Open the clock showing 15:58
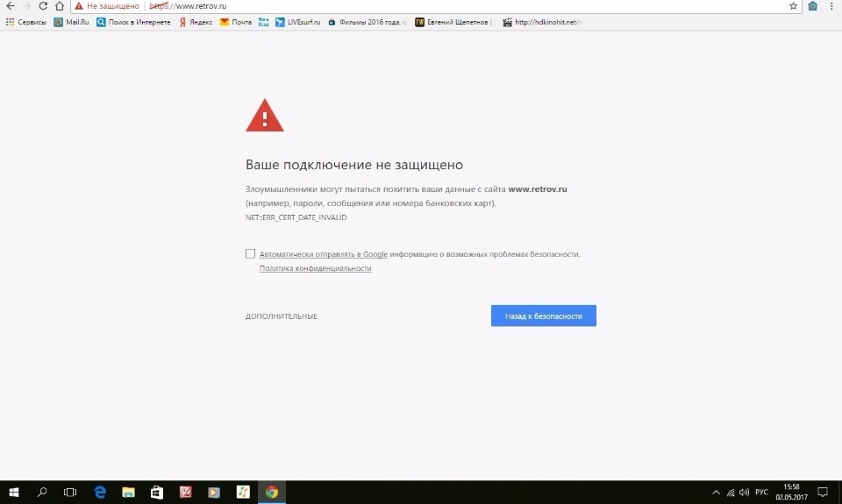The width and height of the screenshot is (842, 504). pyautogui.click(x=791, y=493)
